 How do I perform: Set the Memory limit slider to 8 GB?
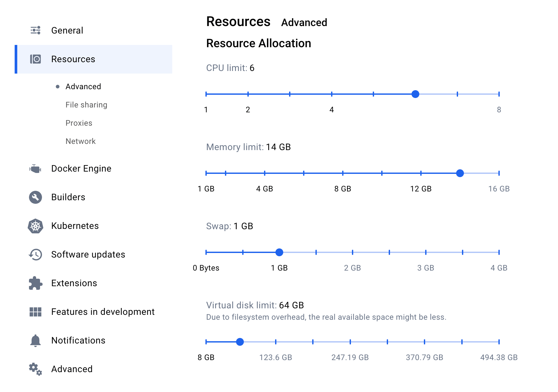coord(342,173)
